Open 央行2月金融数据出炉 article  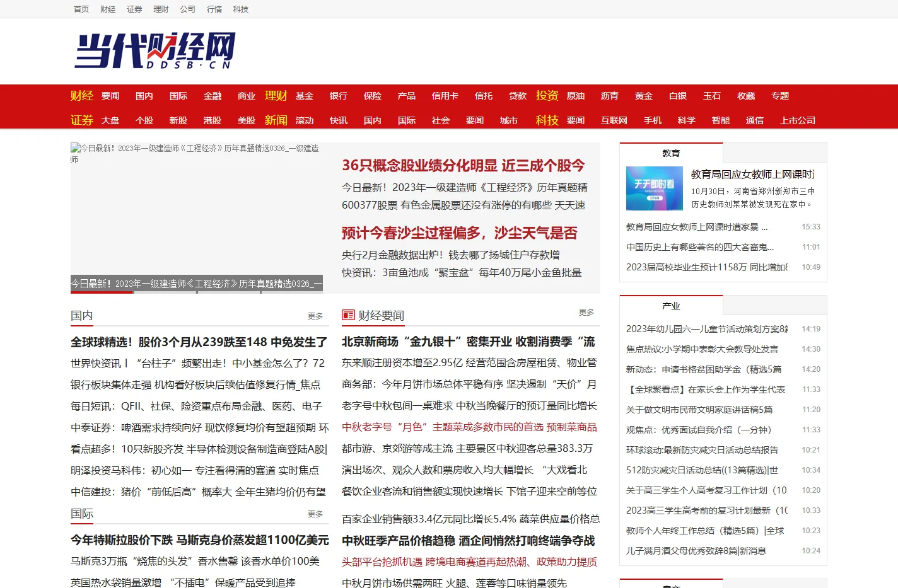pos(451,255)
